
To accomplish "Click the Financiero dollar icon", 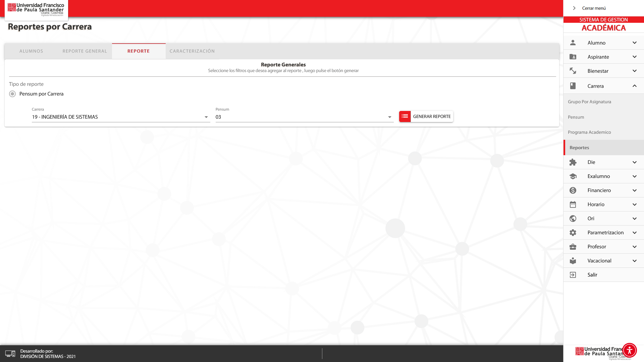I will (x=573, y=190).
